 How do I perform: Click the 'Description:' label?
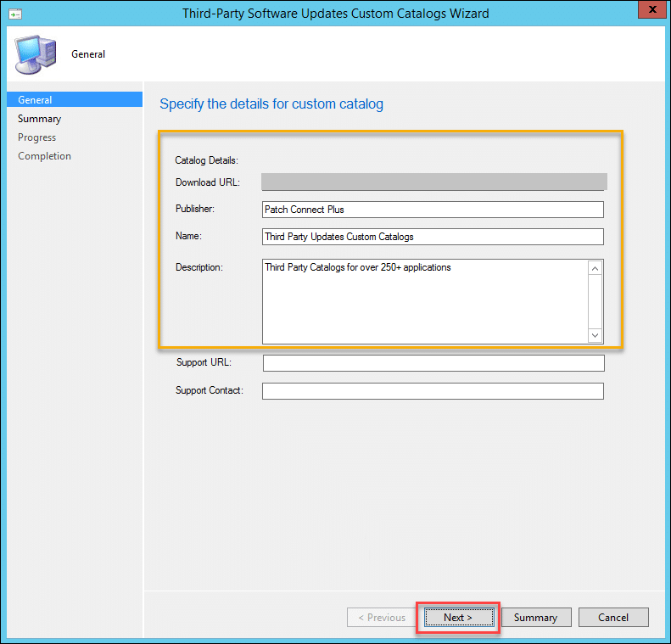[199, 267]
